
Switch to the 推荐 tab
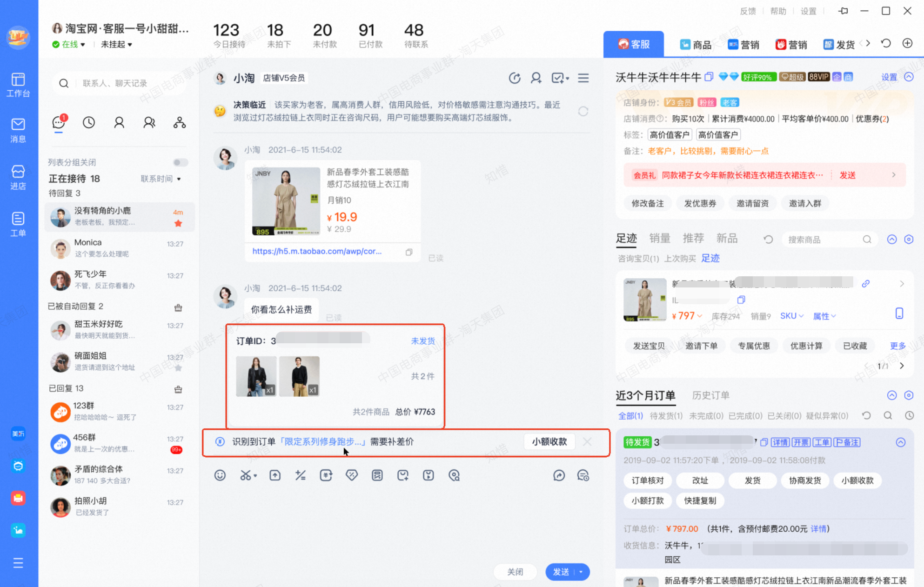(x=693, y=238)
